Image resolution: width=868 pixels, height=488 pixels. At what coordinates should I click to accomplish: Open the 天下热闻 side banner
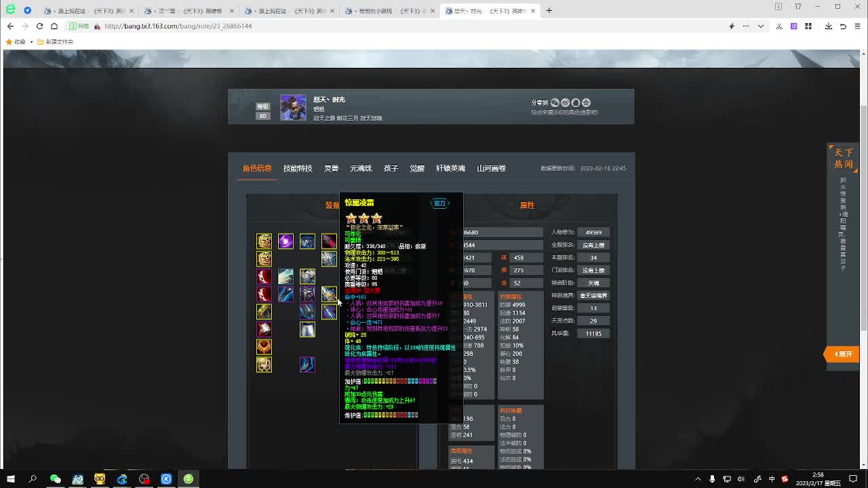tap(844, 158)
